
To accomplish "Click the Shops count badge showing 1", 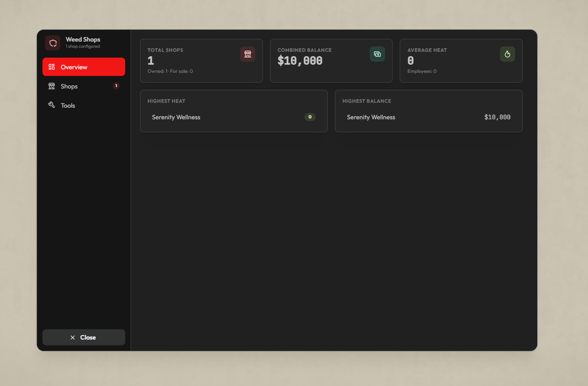I will [116, 86].
